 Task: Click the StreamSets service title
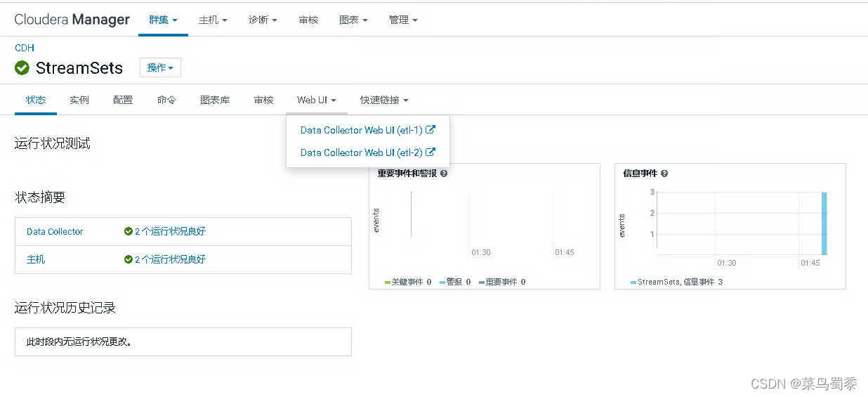click(x=79, y=67)
